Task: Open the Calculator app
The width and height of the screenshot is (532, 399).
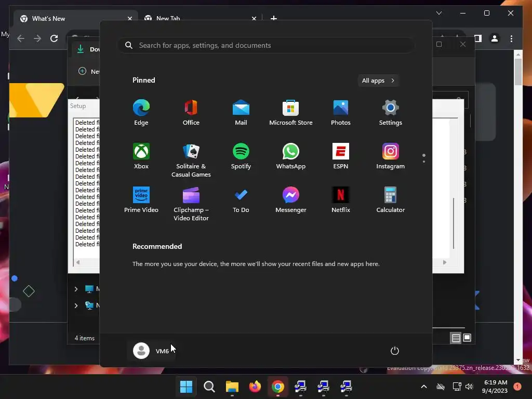Action: point(391,200)
